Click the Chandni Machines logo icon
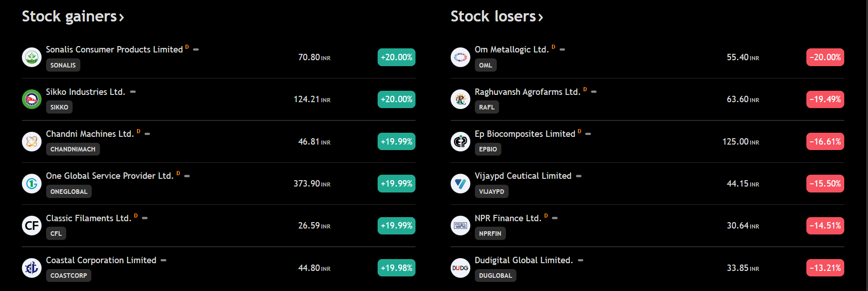 click(x=32, y=141)
